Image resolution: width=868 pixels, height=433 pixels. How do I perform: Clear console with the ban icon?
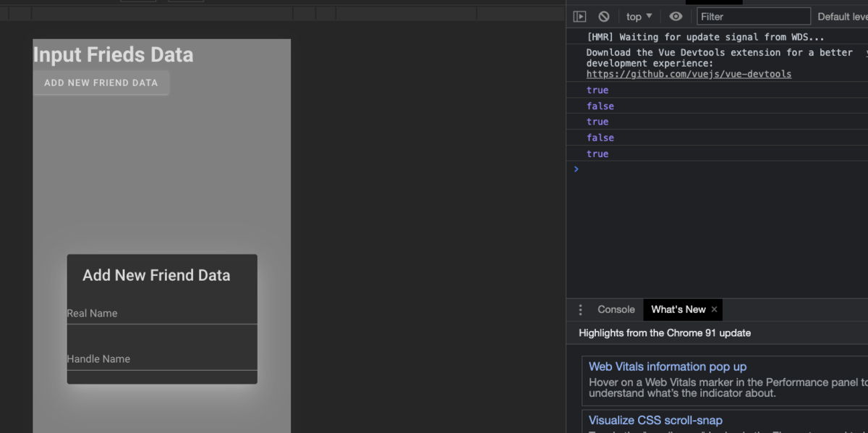[x=604, y=17]
